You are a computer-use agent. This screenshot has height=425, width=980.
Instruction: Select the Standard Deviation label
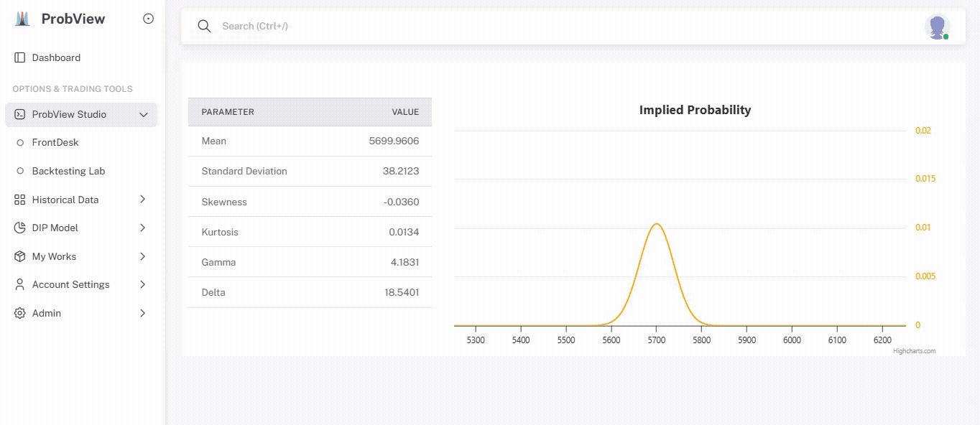(244, 171)
